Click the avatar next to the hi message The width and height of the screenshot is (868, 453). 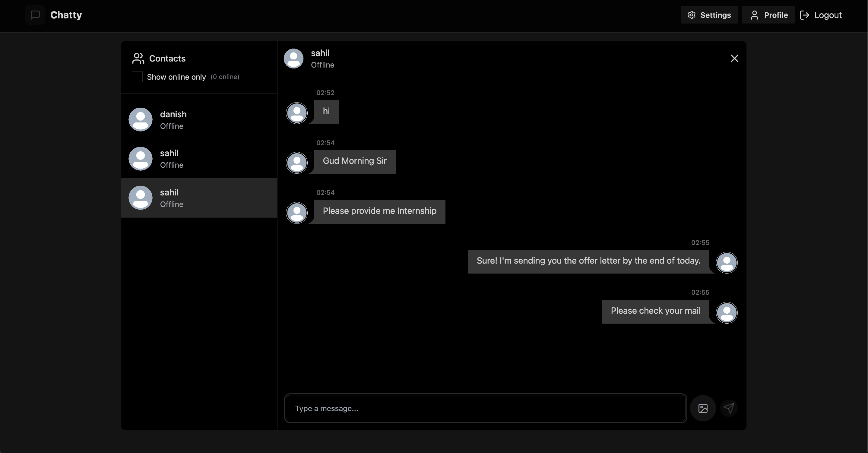[296, 113]
